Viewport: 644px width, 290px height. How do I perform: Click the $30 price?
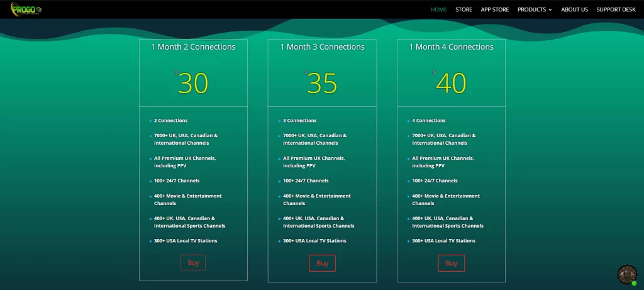[x=192, y=82]
